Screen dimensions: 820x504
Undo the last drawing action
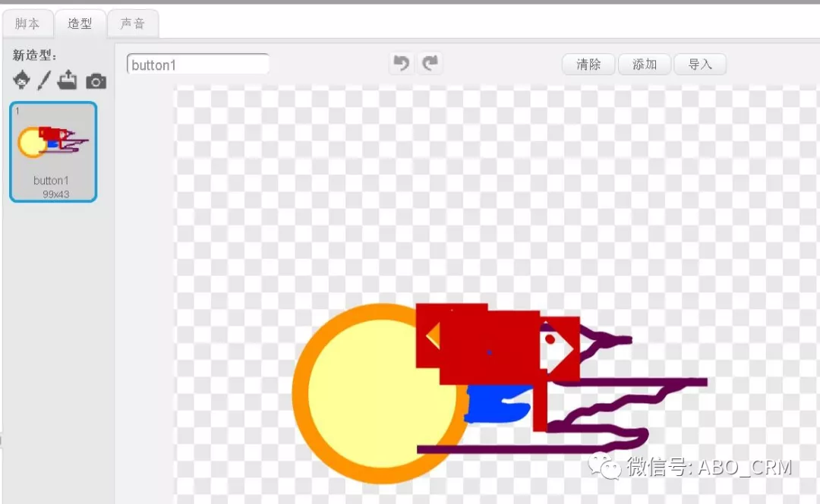(x=401, y=64)
